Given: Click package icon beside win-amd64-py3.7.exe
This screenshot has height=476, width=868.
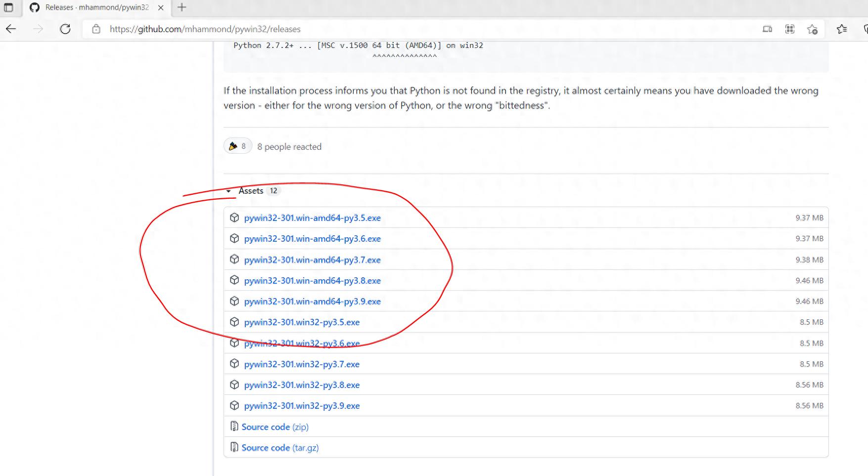Looking at the screenshot, I should click(x=234, y=260).
